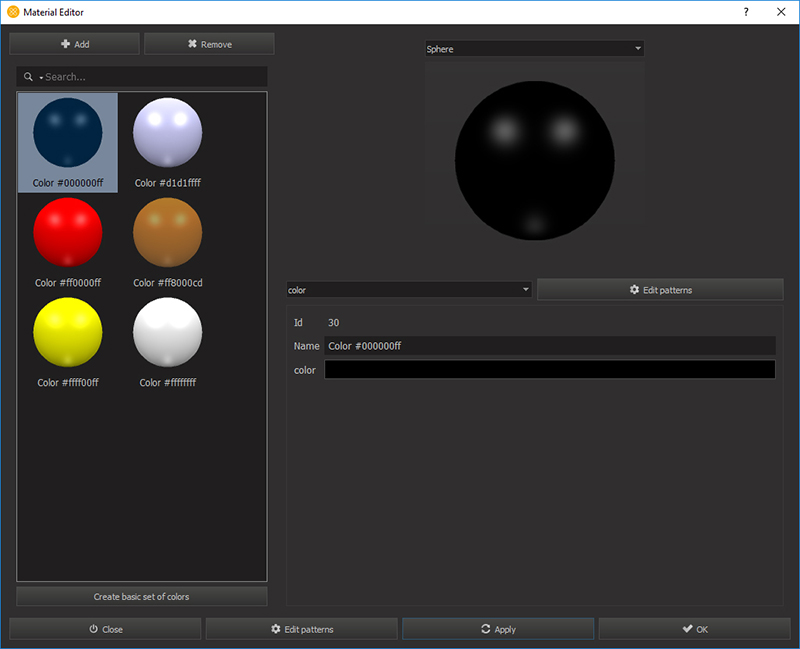Click the Close button at bottom
The height and width of the screenshot is (649, 800).
tap(105, 629)
